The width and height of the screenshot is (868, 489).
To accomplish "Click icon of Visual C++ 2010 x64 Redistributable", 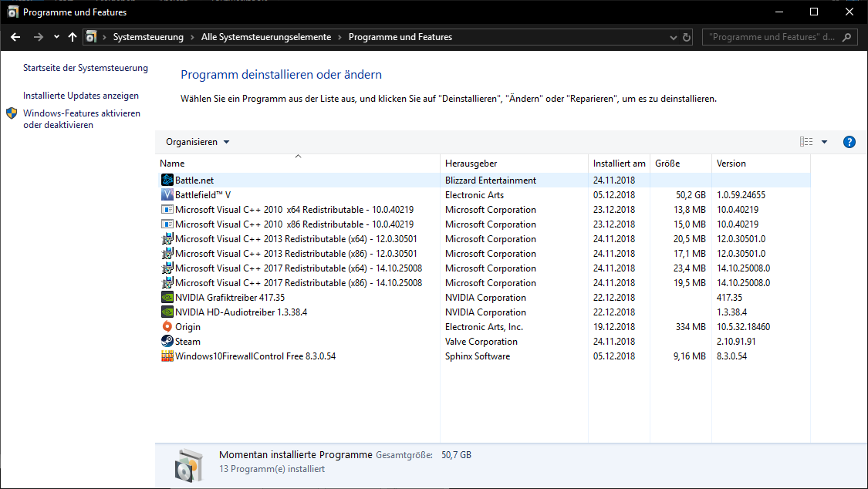I will 167,210.
